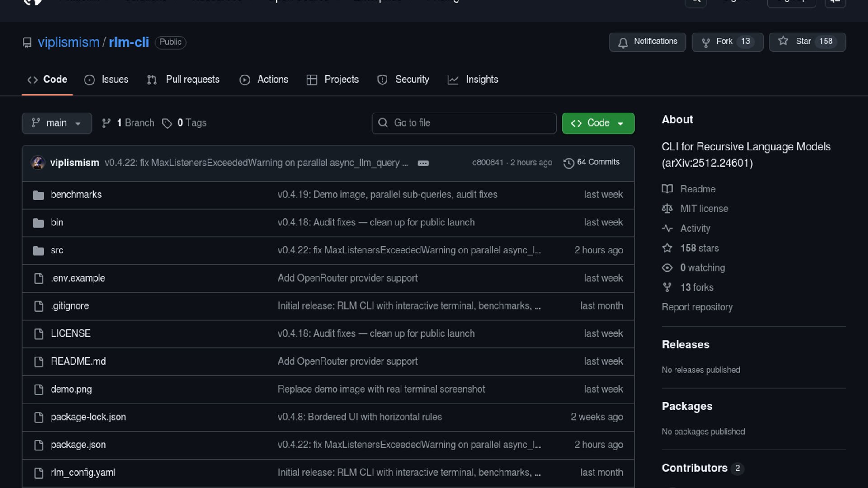Expand commit message ellipsis button
Image resolution: width=868 pixels, height=488 pixels.
pyautogui.click(x=423, y=163)
